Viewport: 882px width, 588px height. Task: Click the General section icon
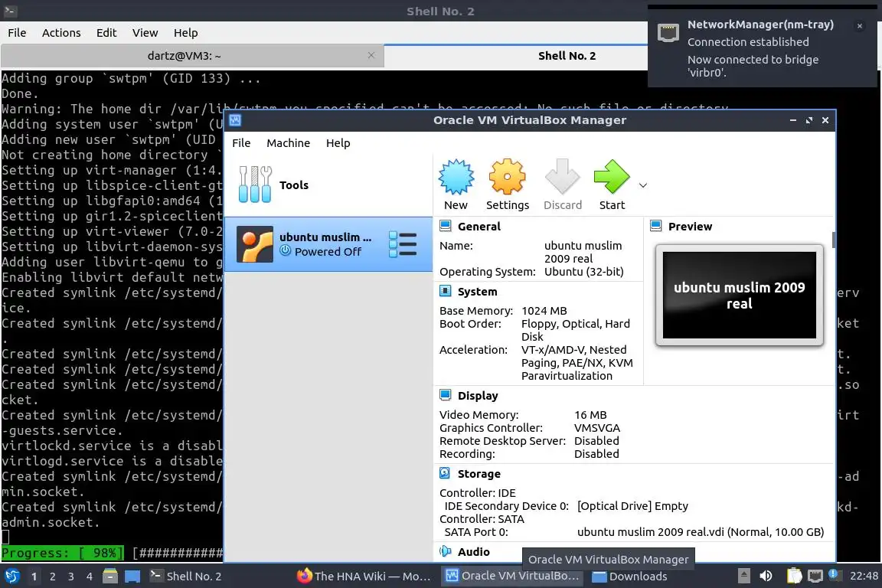coord(445,226)
